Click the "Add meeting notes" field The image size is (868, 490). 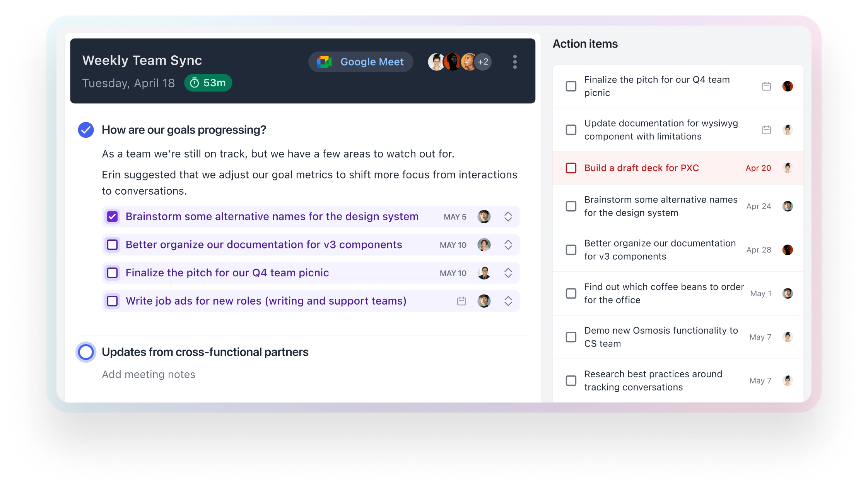click(149, 374)
